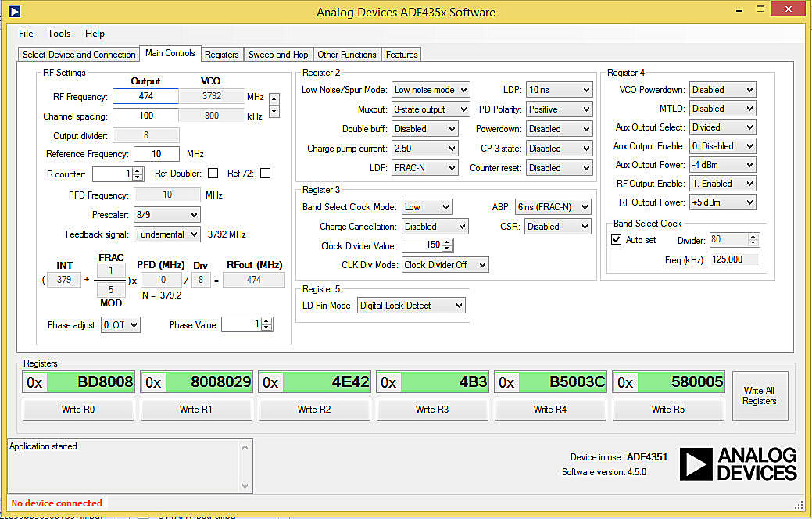Open the Register 2 Powerdown dropdown

point(560,129)
